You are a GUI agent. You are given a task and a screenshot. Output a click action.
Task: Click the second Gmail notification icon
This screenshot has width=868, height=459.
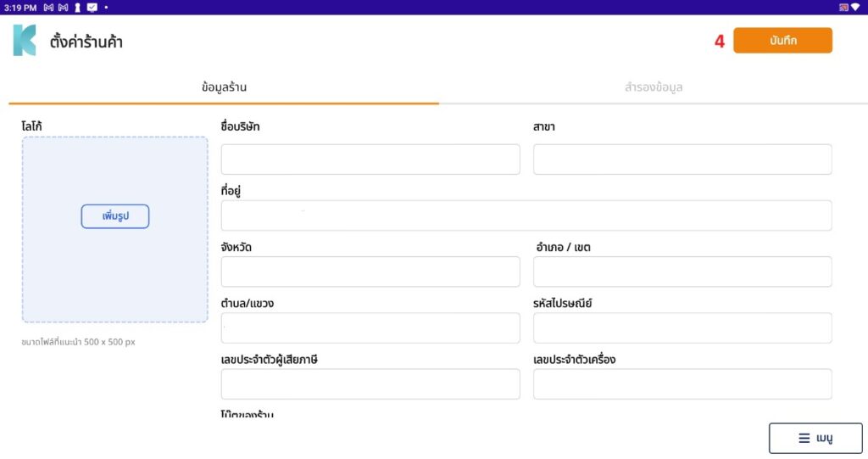point(63,7)
